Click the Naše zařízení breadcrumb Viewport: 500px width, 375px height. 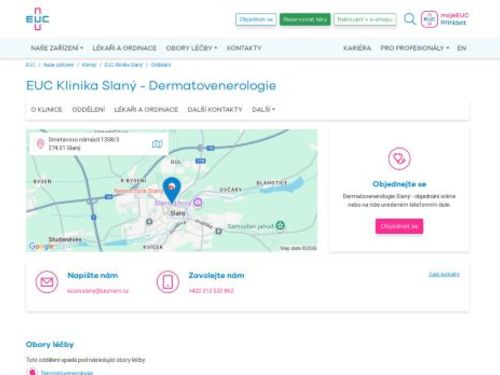tap(58, 65)
